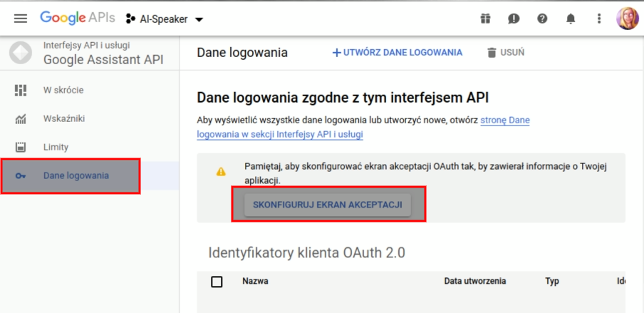Open Wskaźniki in sidebar
Viewport: 644px width, 313px height.
point(90,119)
